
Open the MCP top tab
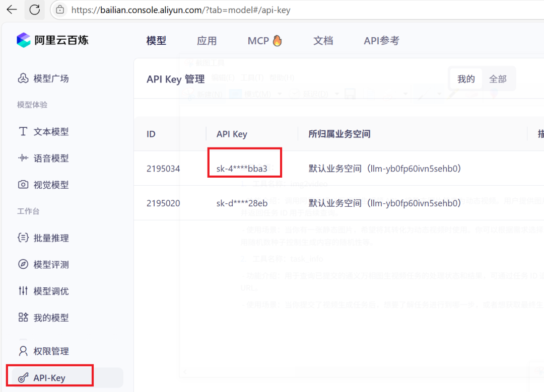[258, 41]
